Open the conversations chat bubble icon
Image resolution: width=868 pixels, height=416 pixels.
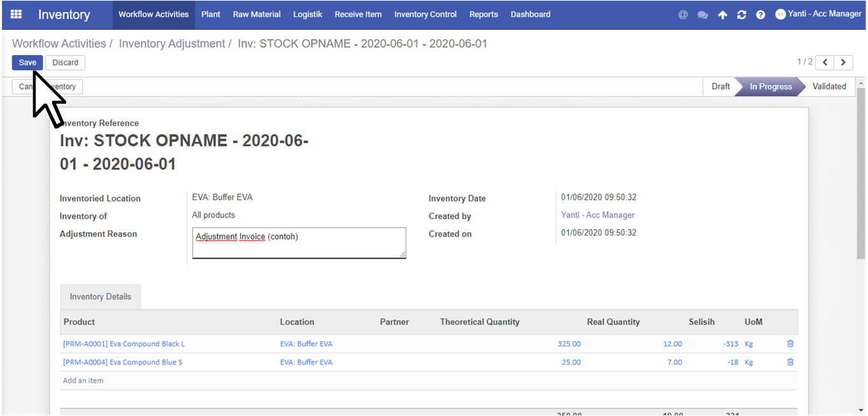click(703, 15)
